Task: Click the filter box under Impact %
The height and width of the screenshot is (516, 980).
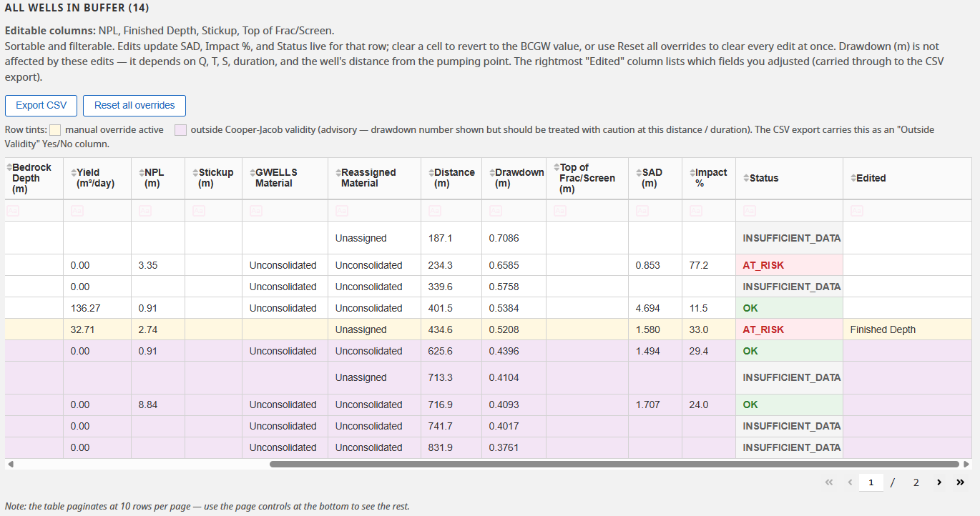Action: [x=709, y=211]
